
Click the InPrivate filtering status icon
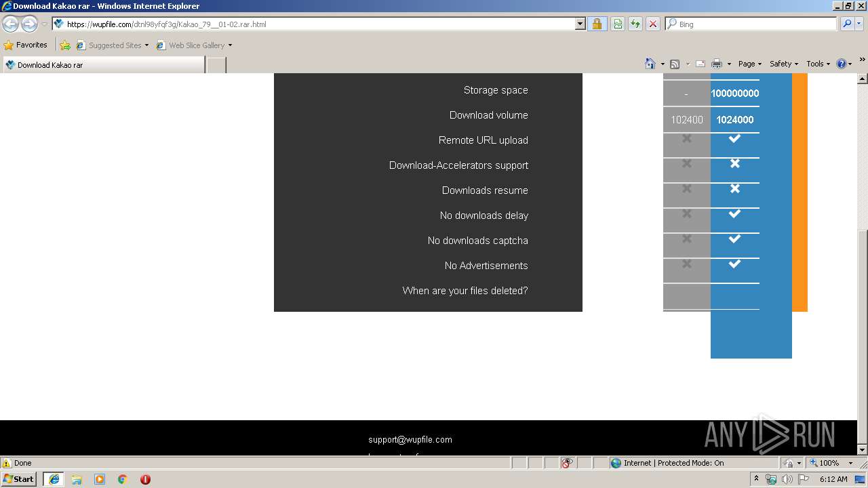[x=568, y=463]
